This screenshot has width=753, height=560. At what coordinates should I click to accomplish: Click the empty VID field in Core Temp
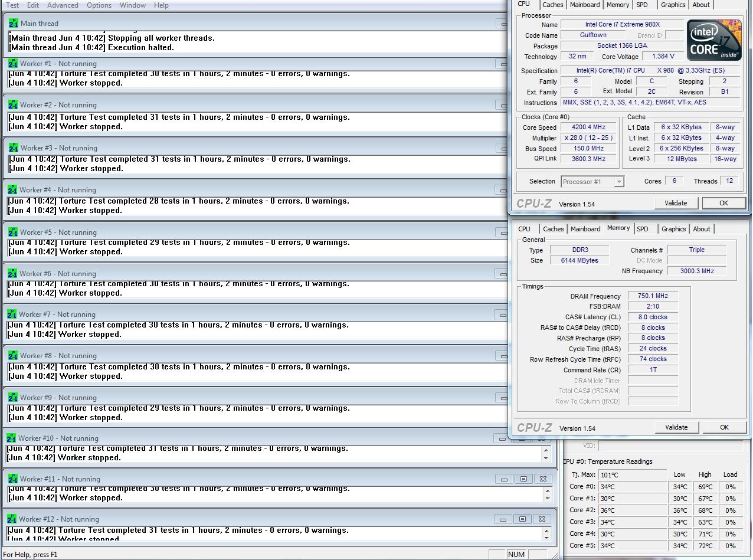pos(672,446)
